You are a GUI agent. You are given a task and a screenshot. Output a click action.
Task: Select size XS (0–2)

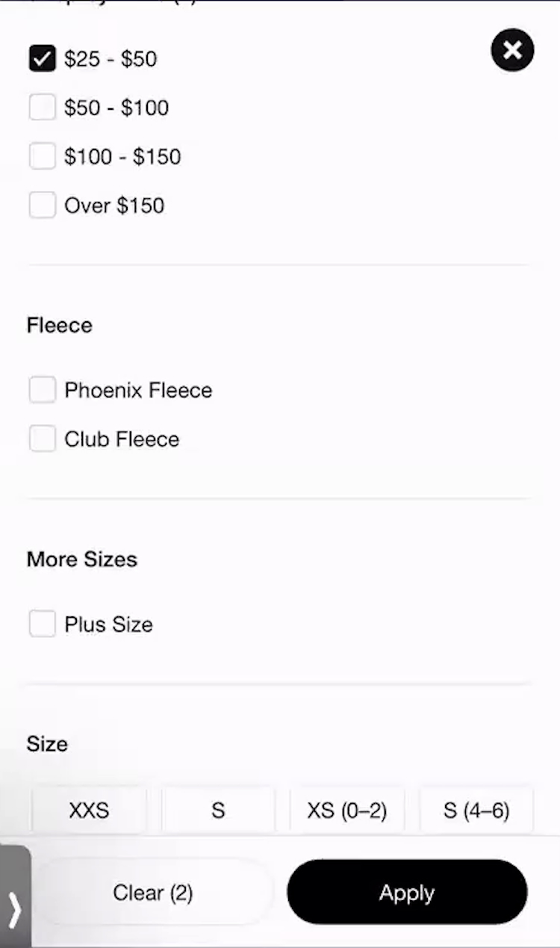pos(347,811)
